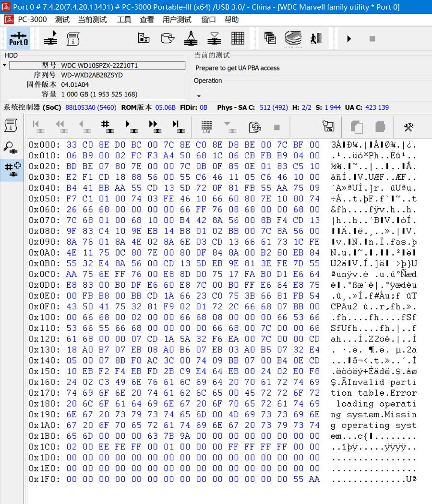The image size is (432, 504).
Task: Click the PC-3000 app icon in menu bar
Action: click(x=9, y=20)
